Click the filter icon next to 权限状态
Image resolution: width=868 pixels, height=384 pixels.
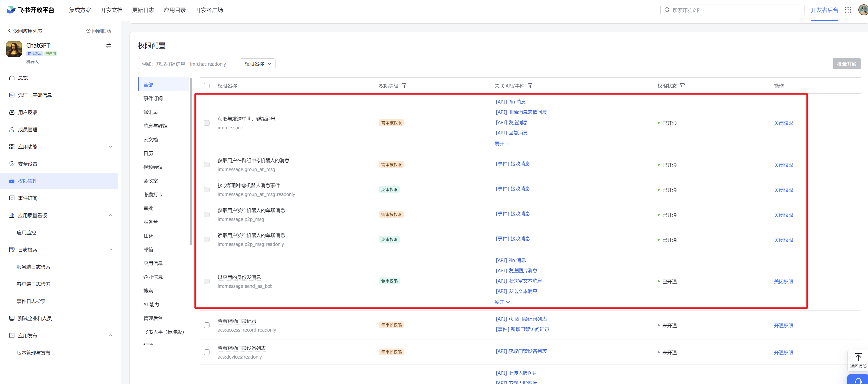[682, 86]
